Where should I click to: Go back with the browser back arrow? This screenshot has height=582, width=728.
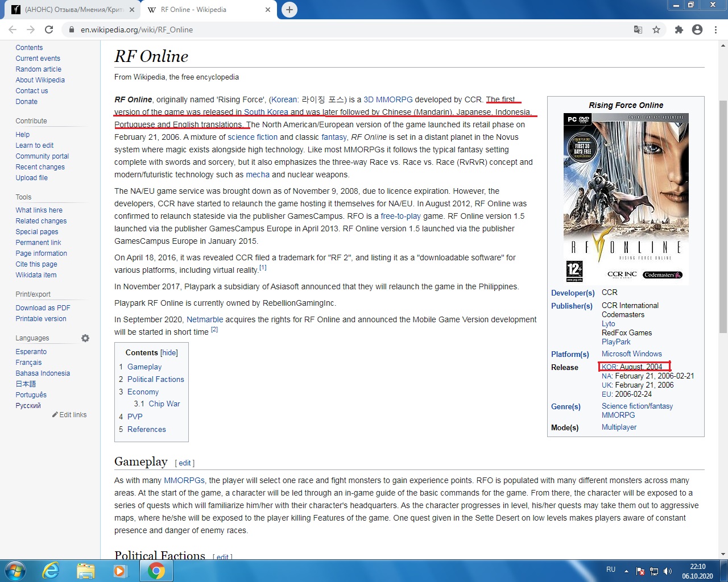pos(13,30)
